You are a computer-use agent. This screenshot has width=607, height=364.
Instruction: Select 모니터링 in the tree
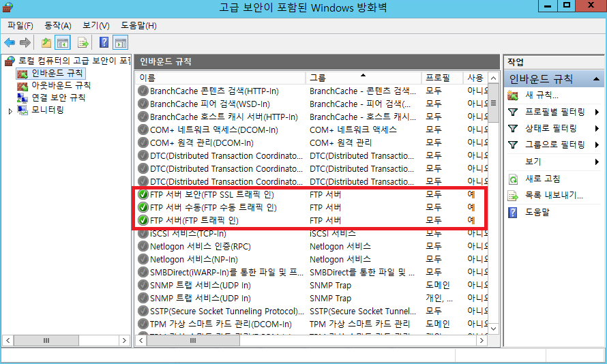pyautogui.click(x=47, y=110)
